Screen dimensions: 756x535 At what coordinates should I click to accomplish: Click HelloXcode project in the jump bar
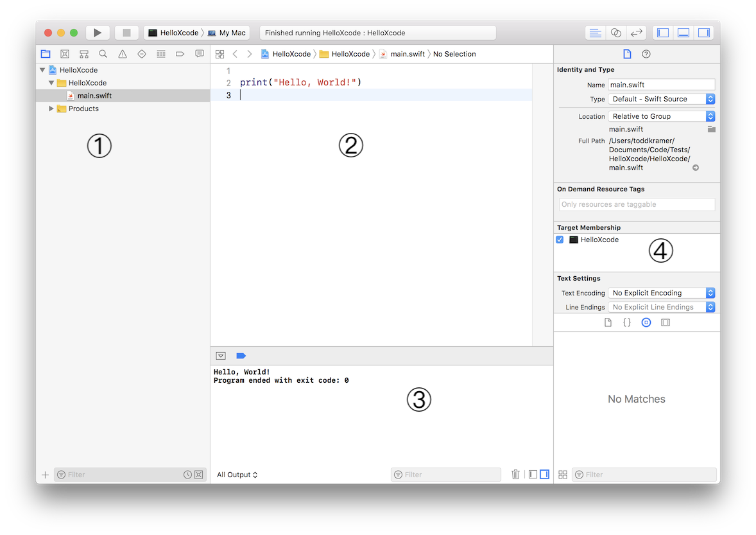pyautogui.click(x=286, y=54)
